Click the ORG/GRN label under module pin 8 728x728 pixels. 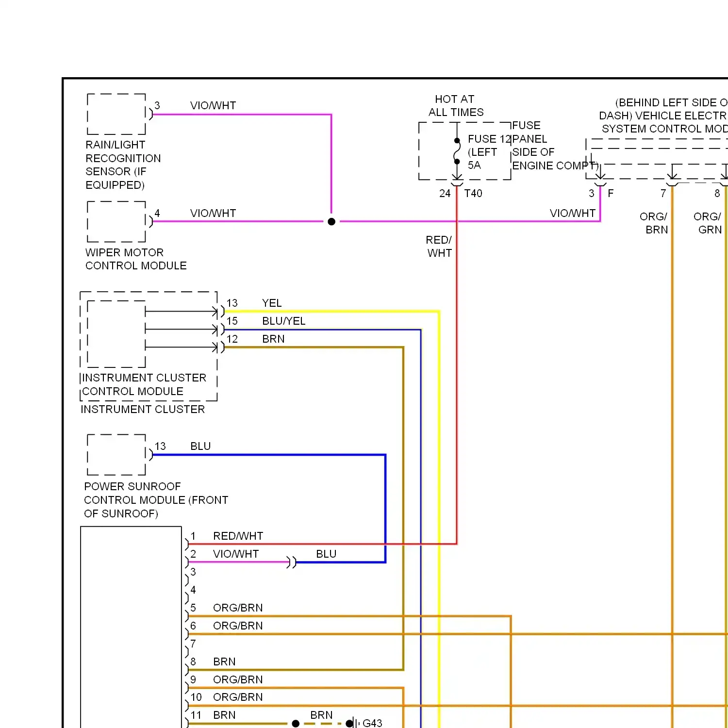708,223
